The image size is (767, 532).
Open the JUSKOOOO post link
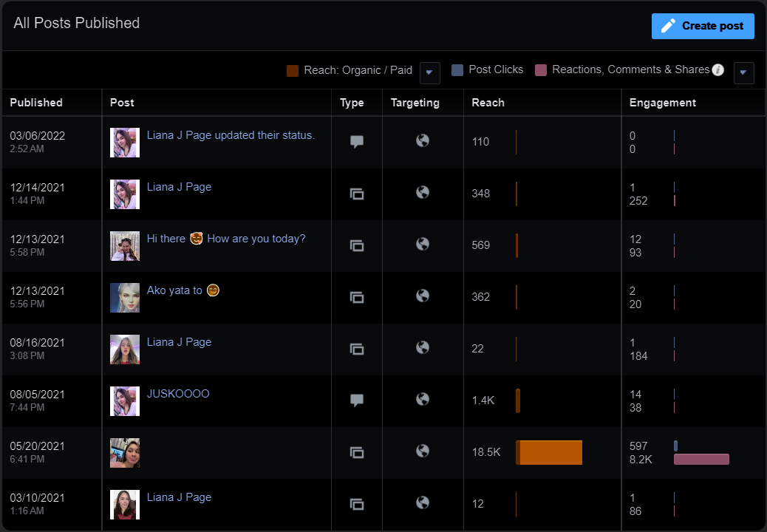tap(178, 394)
